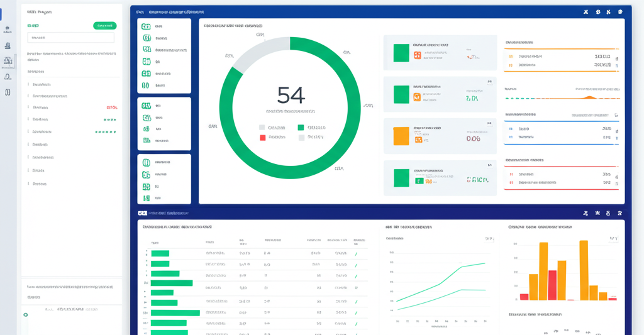Viewport: 644px width, 335px height.
Task: Select the "0.06" value on the orange metric card
Action: pyautogui.click(x=473, y=139)
